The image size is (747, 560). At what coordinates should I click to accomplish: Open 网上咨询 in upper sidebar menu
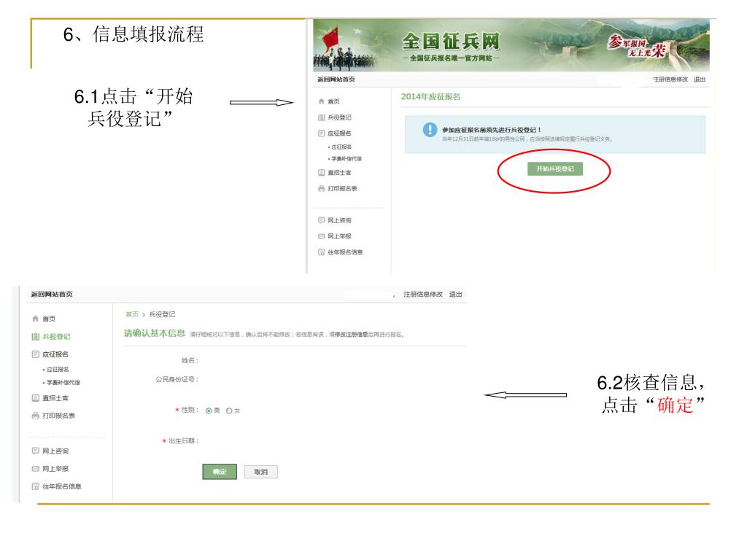tap(339, 220)
